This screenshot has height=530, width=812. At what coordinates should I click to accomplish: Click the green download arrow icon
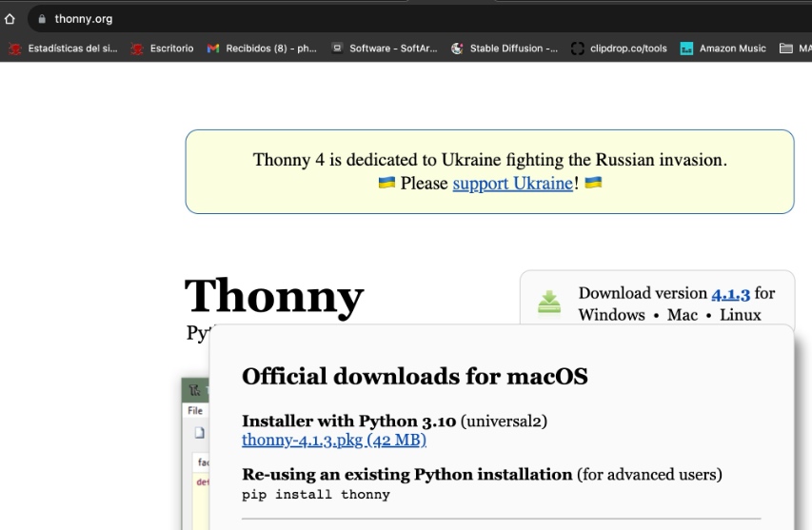pos(549,302)
